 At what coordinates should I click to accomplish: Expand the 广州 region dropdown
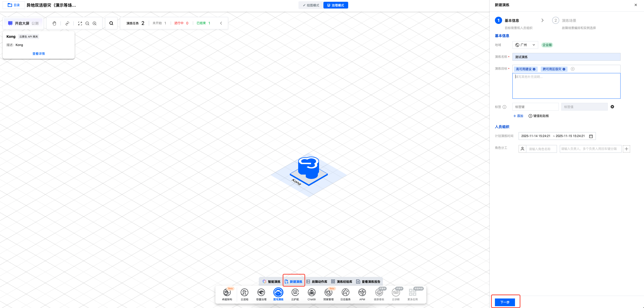pos(525,45)
